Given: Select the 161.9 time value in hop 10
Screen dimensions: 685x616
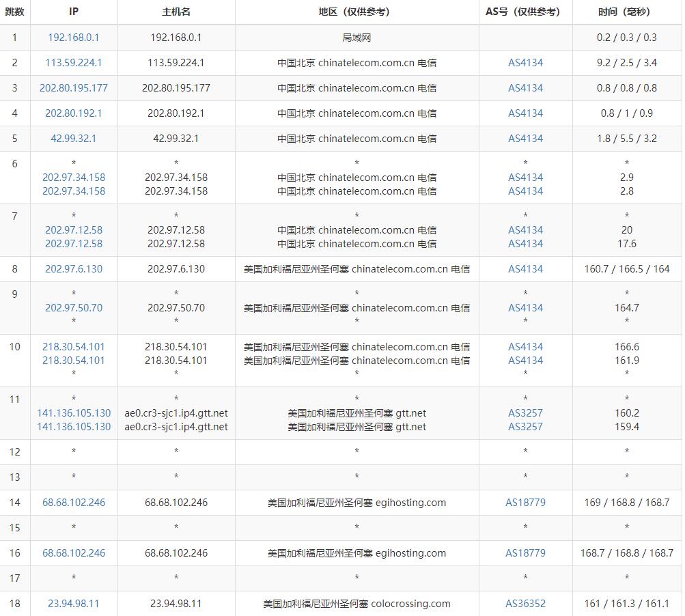Looking at the screenshot, I should (x=627, y=361).
